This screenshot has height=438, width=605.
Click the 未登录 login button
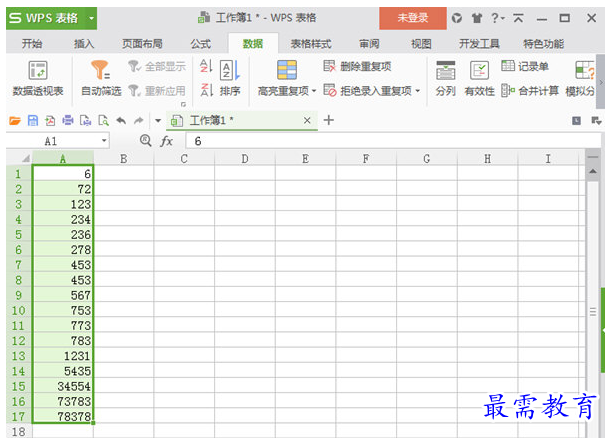413,18
